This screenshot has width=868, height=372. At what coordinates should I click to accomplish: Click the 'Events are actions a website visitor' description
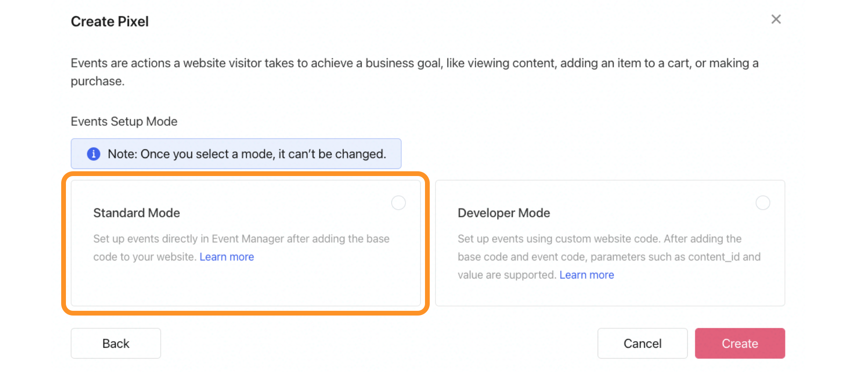[x=415, y=72]
